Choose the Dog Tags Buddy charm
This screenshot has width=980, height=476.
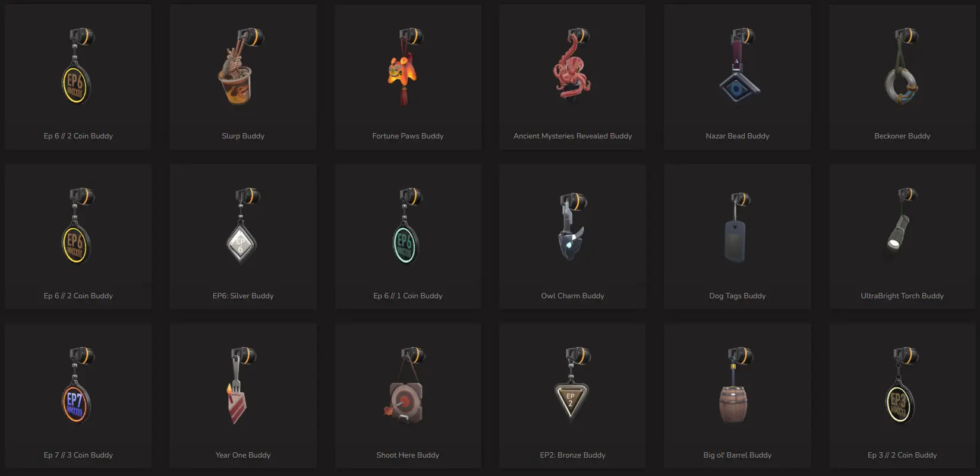[737, 227]
